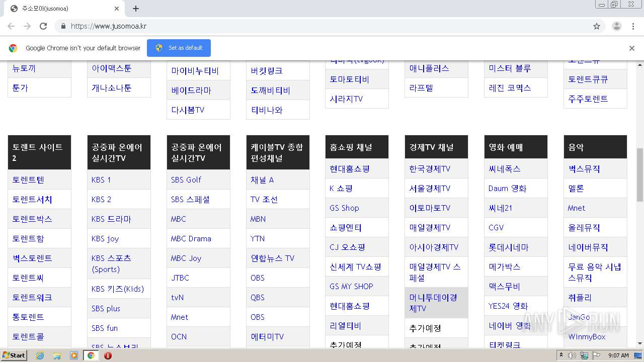Visit the 멜론 music link
644x362 pixels.
pos(576,189)
